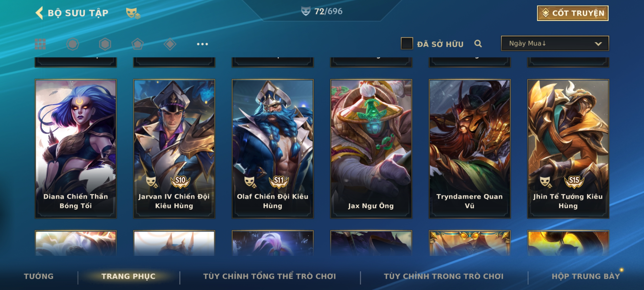Filter skins by the pentagon rarity icon
The height and width of the screenshot is (290, 644).
[x=137, y=44]
